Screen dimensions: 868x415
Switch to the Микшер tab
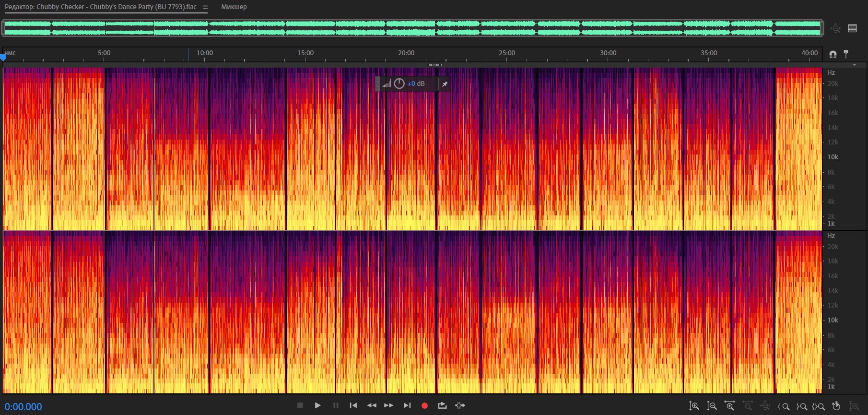click(234, 7)
